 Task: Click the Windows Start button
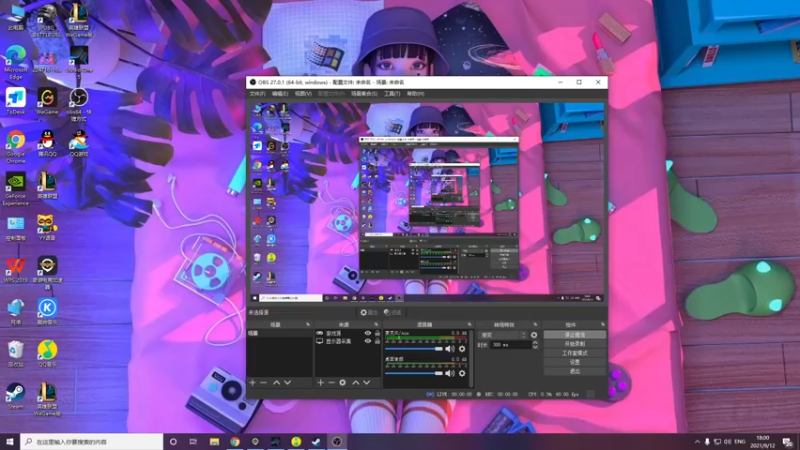[10, 441]
